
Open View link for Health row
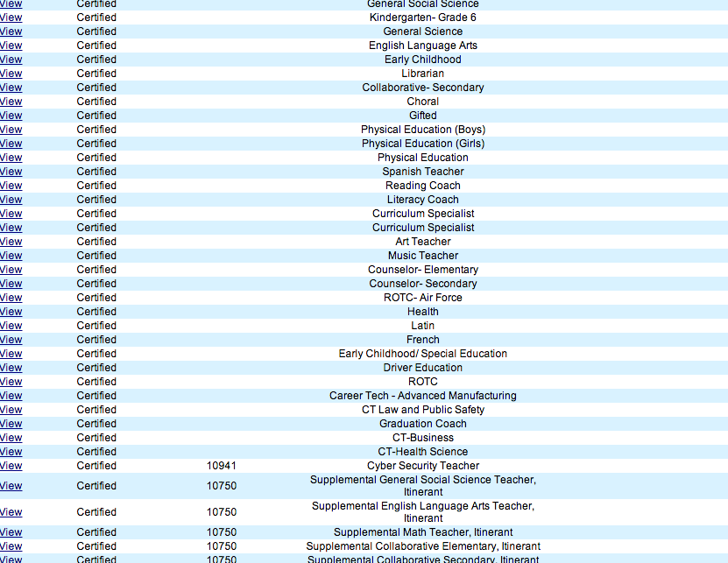pyautogui.click(x=11, y=312)
